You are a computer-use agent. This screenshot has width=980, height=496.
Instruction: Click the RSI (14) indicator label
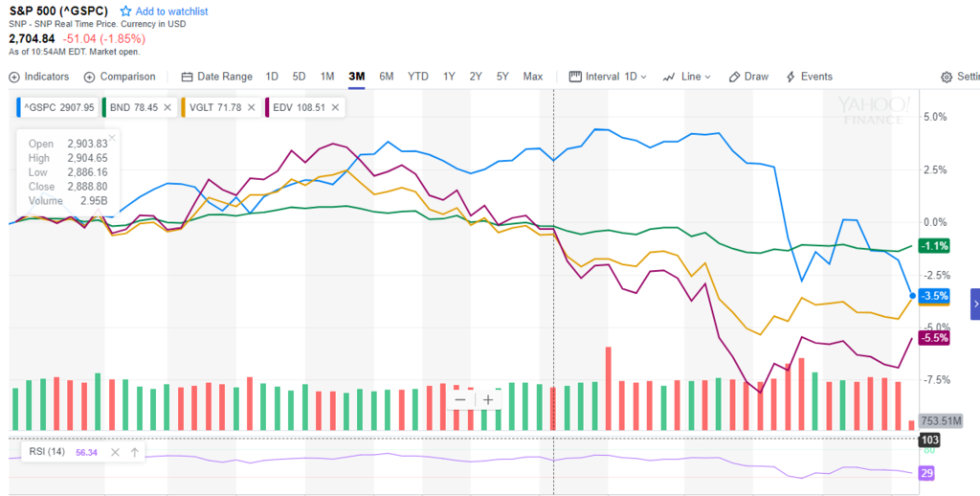pos(48,452)
